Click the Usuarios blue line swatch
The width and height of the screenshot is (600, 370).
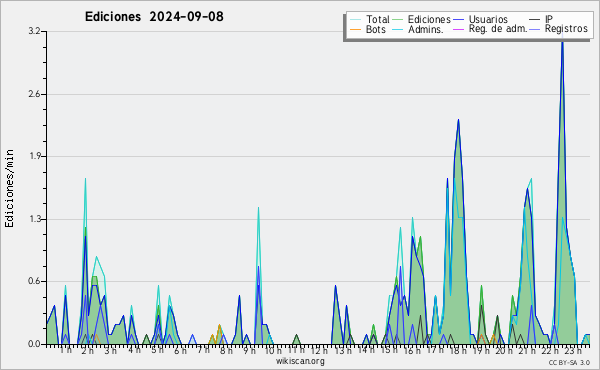click(x=459, y=20)
